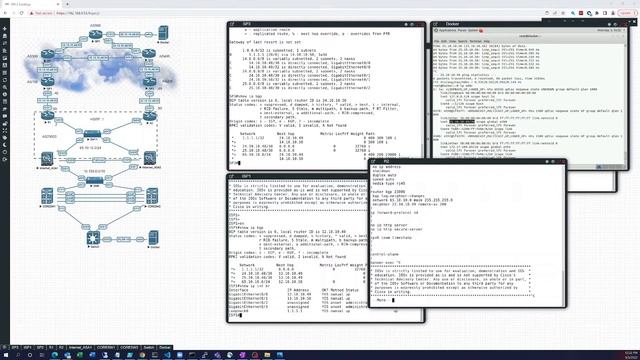This screenshot has height=360, width=640.
Task: Go back in the browser
Action: [5, 13]
